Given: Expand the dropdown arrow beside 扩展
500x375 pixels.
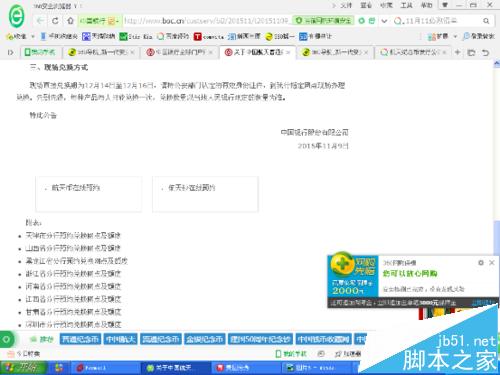Looking at the screenshot, I should tap(455, 36).
